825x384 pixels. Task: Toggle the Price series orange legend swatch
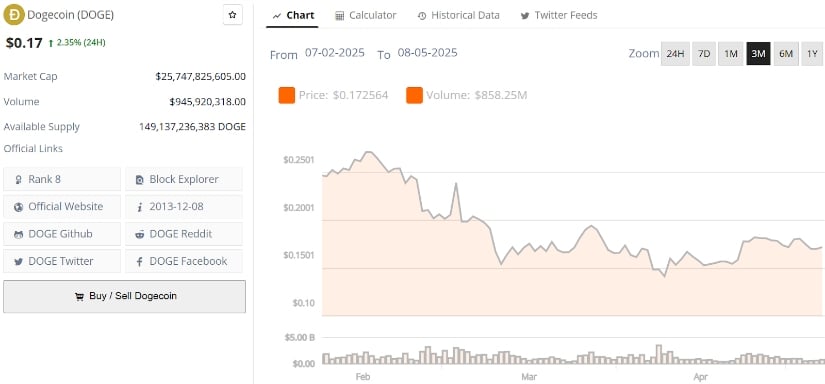tap(287, 96)
